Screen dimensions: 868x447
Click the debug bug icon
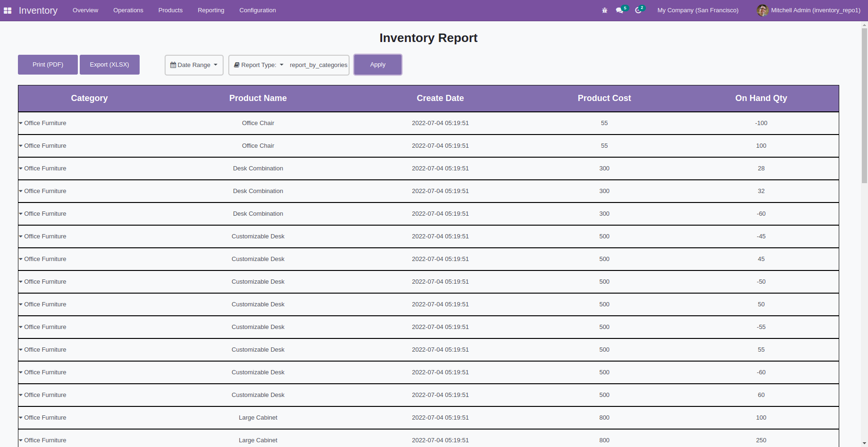pos(605,10)
